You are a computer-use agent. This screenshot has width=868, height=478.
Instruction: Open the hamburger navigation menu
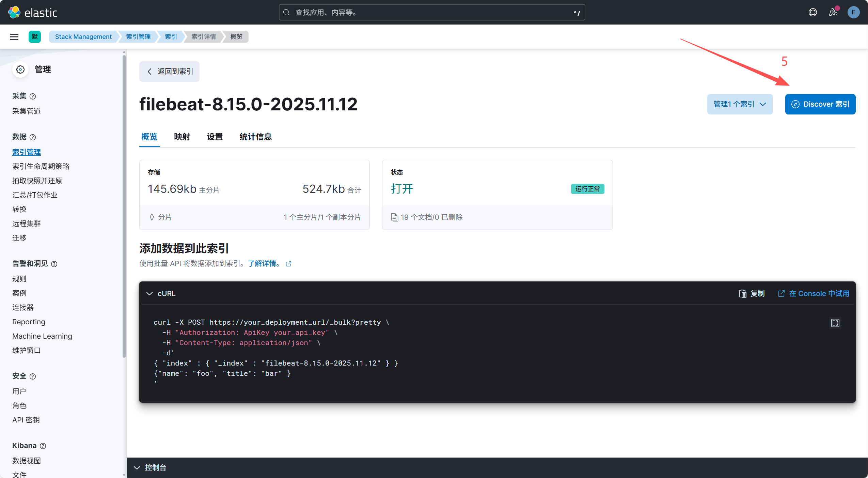14,37
